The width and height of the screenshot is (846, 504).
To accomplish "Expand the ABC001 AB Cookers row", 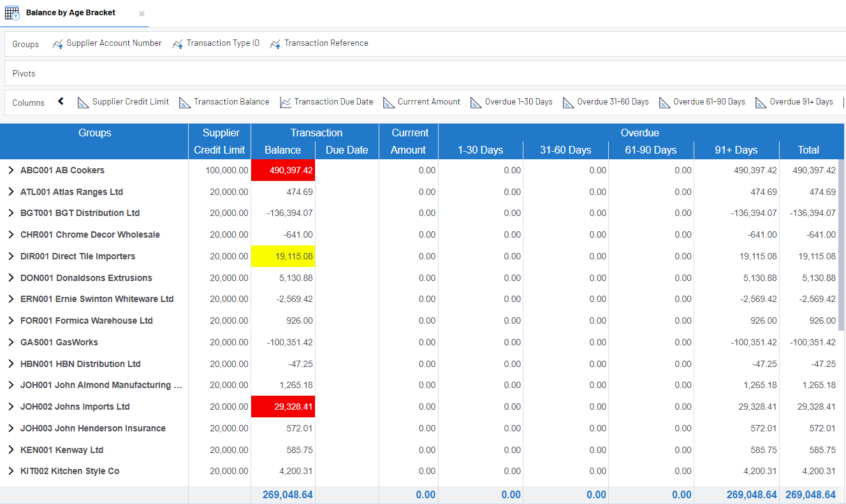I will click(x=11, y=170).
